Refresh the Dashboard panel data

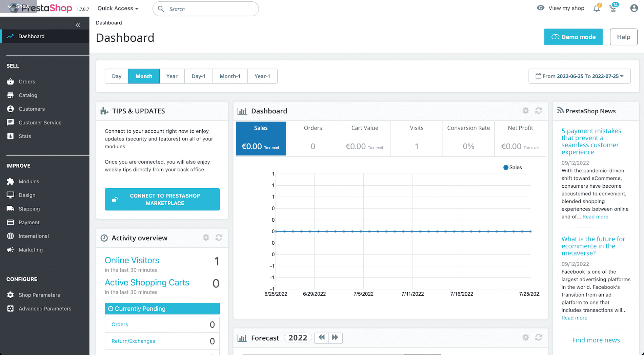tap(539, 111)
